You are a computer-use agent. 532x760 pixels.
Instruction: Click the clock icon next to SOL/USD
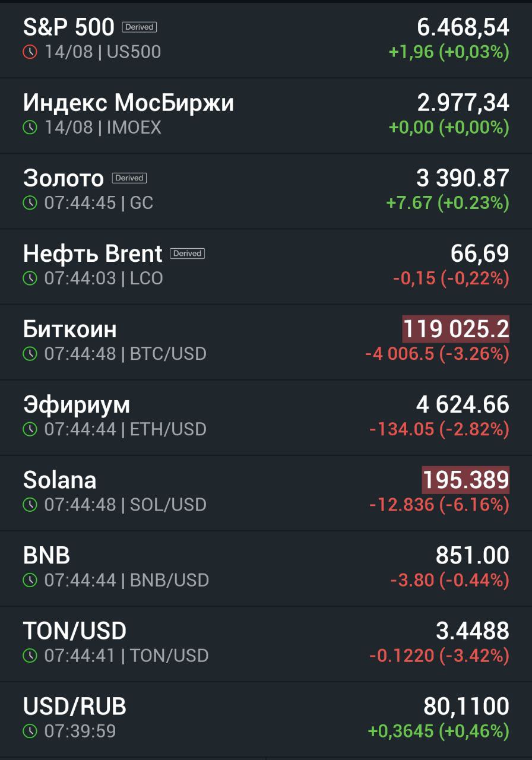30,505
